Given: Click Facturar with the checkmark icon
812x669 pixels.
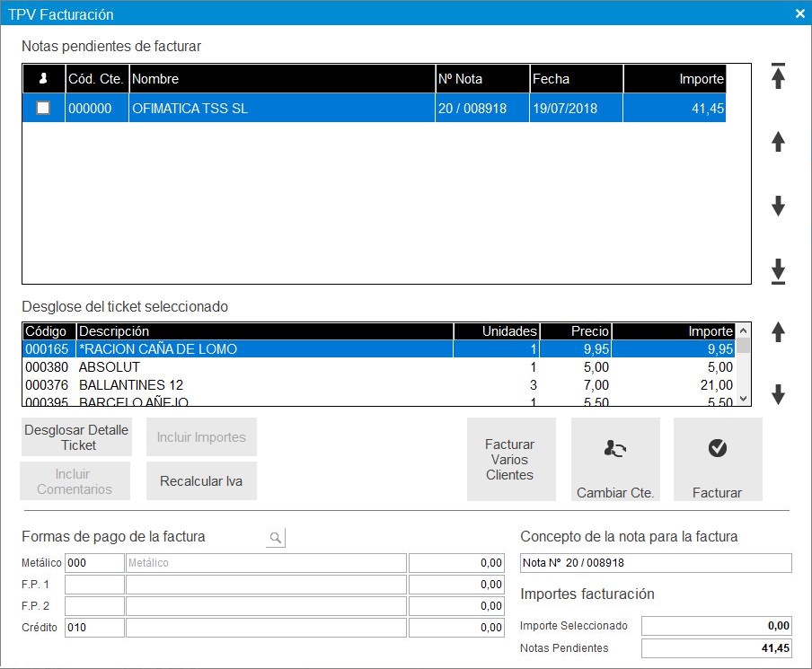Looking at the screenshot, I should click(717, 459).
